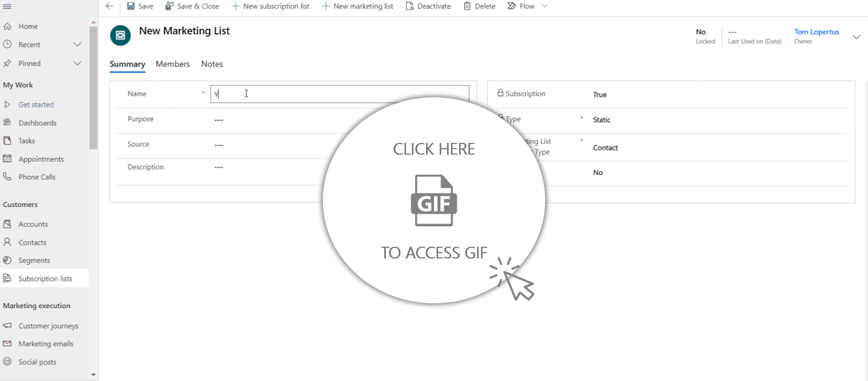Click the Save & Close icon
The width and height of the screenshot is (868, 381).
[169, 6]
